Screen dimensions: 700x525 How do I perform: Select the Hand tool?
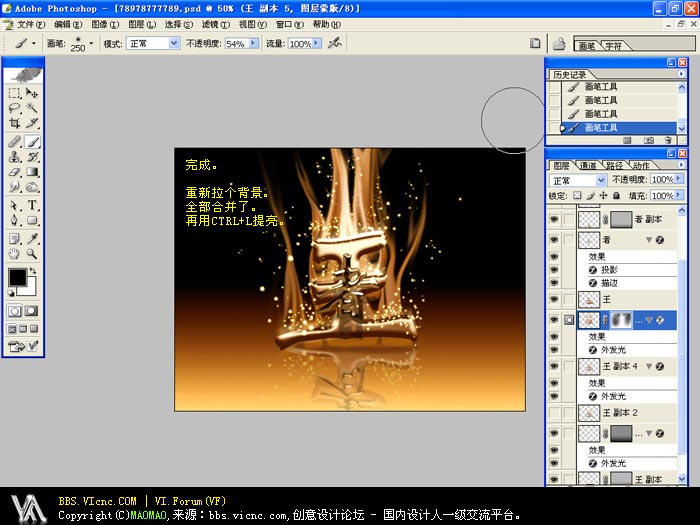tap(14, 254)
